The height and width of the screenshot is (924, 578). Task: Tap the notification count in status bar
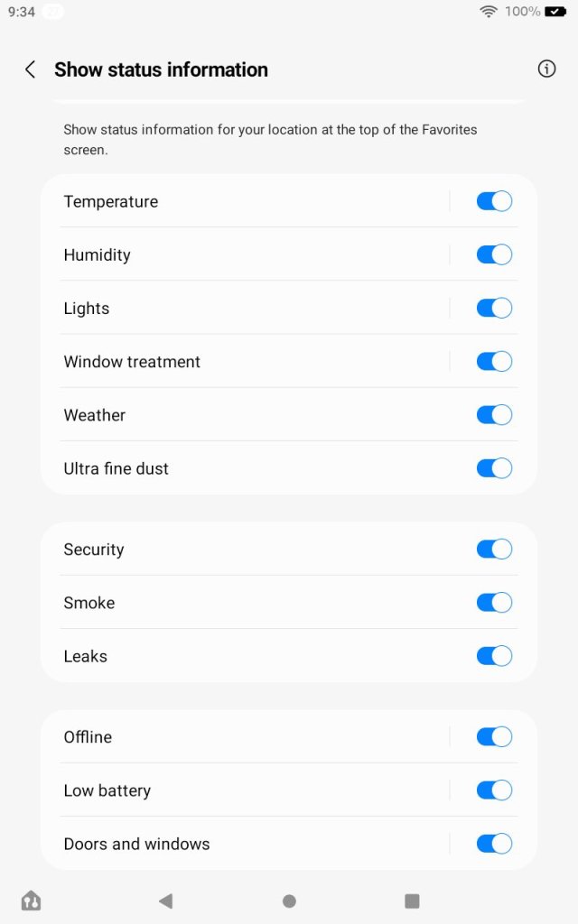coord(53,12)
